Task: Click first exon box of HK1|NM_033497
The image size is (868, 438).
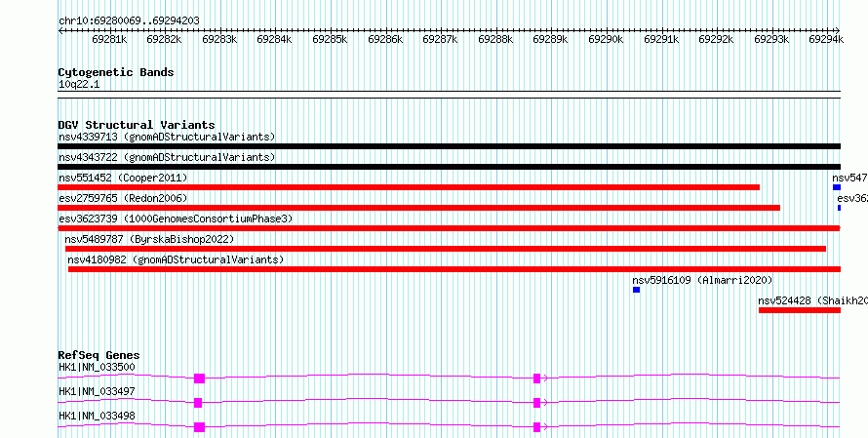Action: [198, 403]
